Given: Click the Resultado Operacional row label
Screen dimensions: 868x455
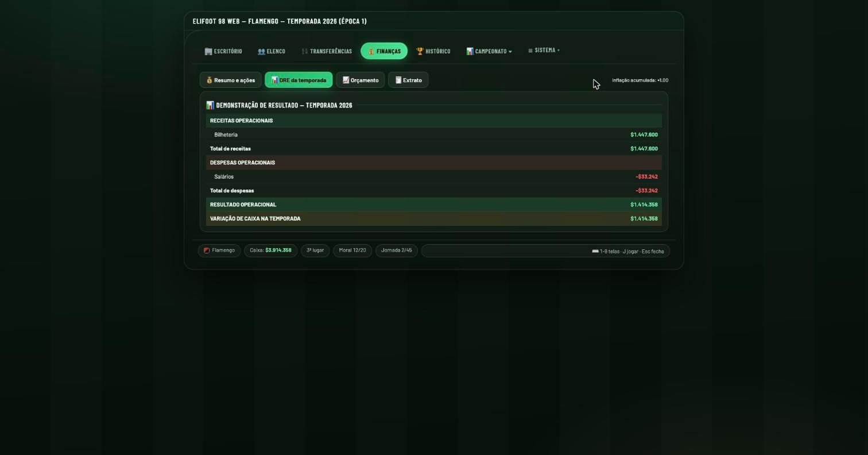Looking at the screenshot, I should [x=243, y=205].
